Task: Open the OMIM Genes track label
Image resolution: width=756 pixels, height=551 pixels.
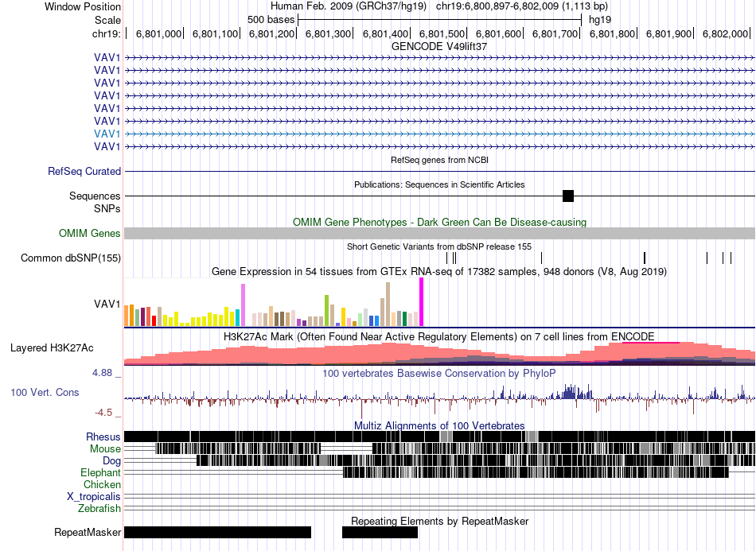Action: click(90, 233)
